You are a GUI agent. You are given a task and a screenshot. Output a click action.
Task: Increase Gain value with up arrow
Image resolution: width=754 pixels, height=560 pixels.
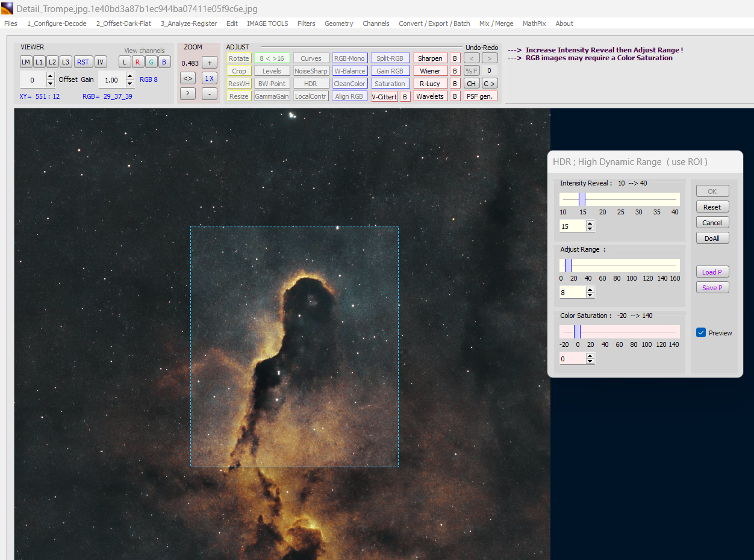[130, 76]
